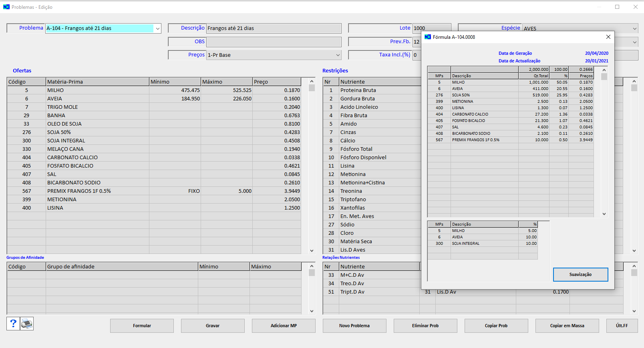Viewport: 644px width, 348px height.
Task: Click the OBS input field
Action: 274,42
